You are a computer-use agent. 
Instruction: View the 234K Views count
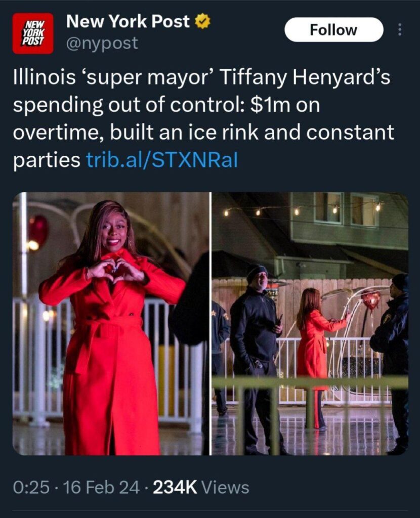coord(201,488)
